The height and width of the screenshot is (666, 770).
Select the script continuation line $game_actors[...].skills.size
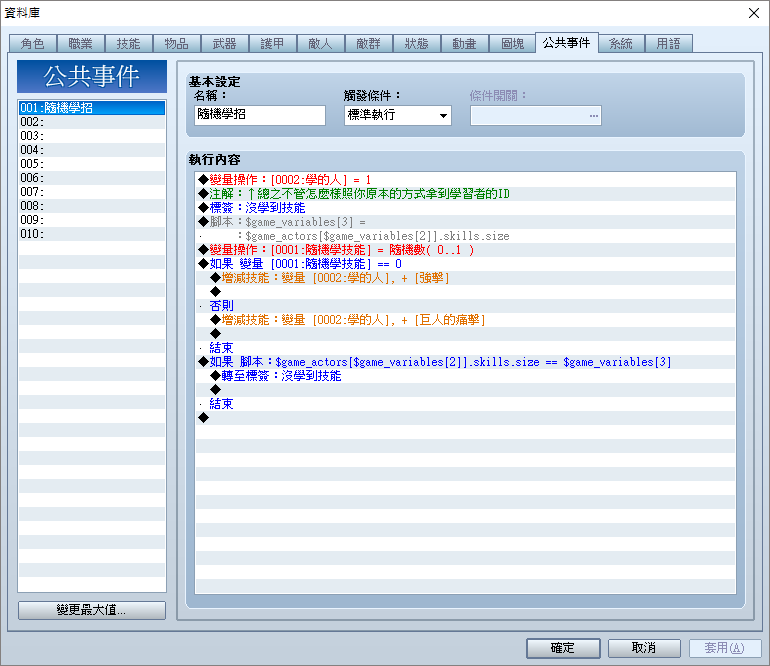click(466, 236)
